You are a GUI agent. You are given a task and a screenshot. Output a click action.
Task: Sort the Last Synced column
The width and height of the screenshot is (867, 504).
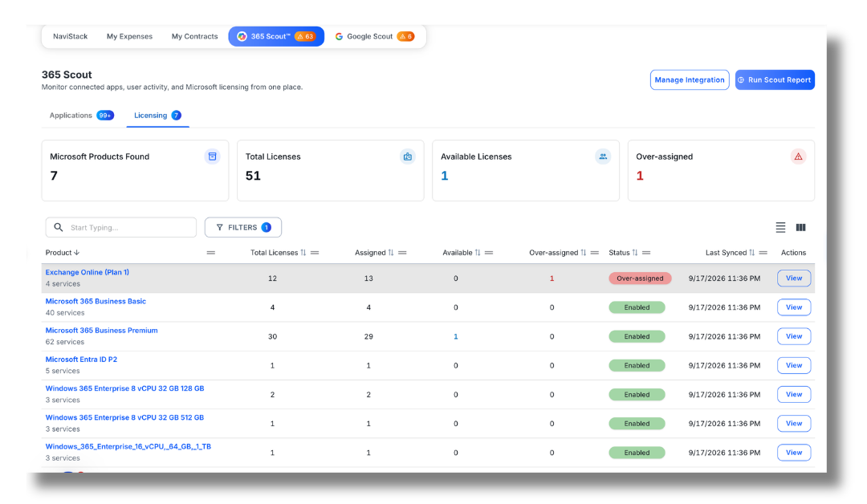pos(751,253)
